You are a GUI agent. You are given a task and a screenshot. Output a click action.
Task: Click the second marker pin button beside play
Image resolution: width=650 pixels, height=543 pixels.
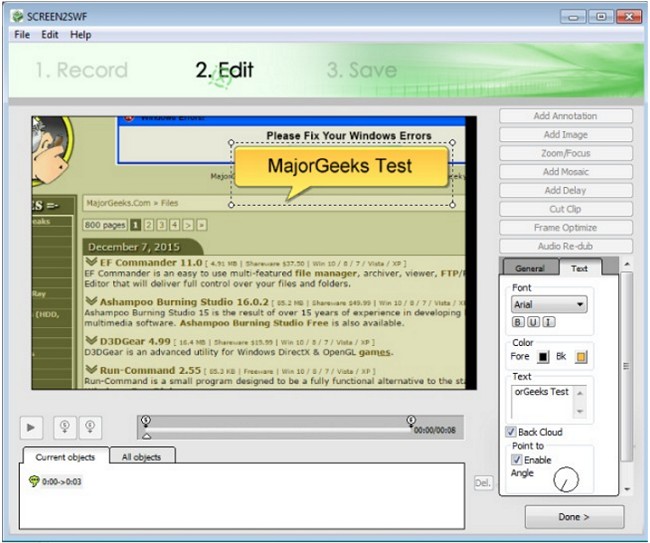(x=90, y=427)
